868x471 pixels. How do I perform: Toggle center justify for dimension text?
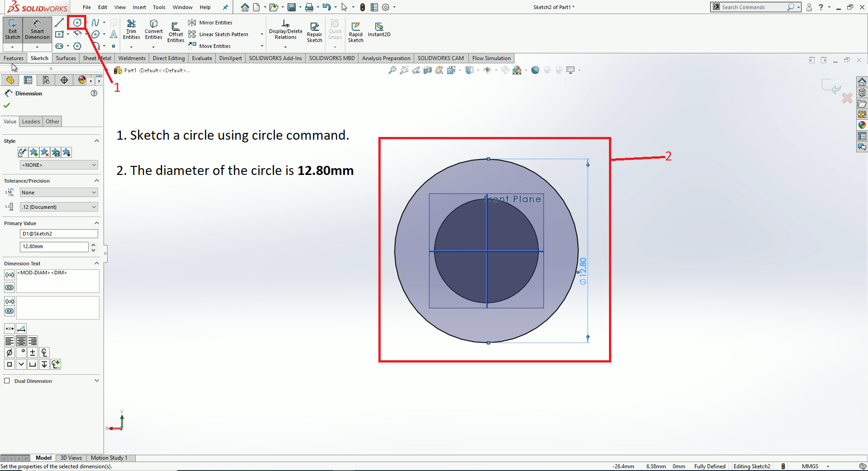pyautogui.click(x=21, y=341)
